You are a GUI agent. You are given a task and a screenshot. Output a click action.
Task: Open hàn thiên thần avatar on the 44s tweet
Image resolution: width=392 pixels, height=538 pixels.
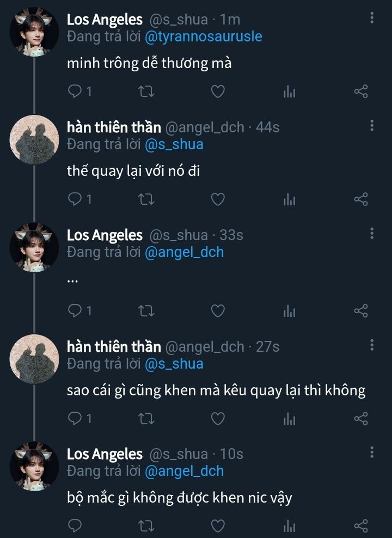tap(34, 139)
